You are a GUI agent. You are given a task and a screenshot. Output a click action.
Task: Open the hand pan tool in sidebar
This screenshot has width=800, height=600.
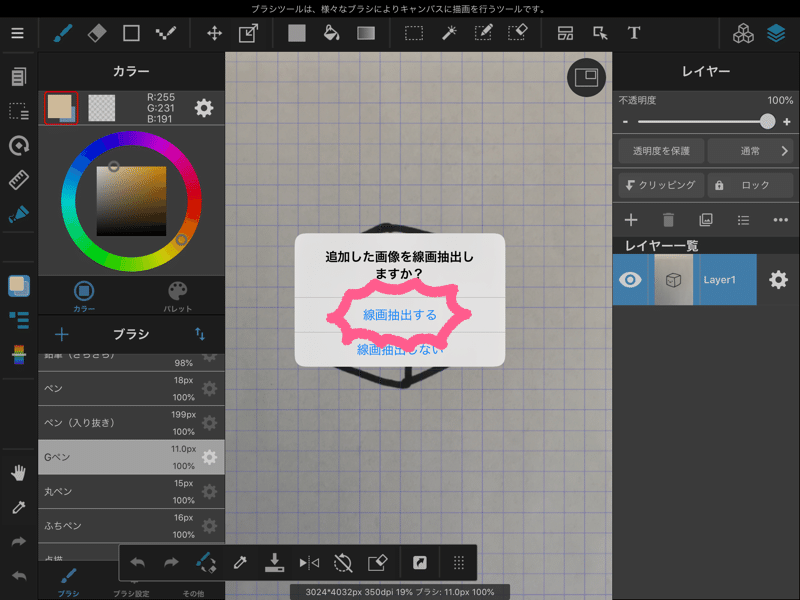[x=18, y=473]
